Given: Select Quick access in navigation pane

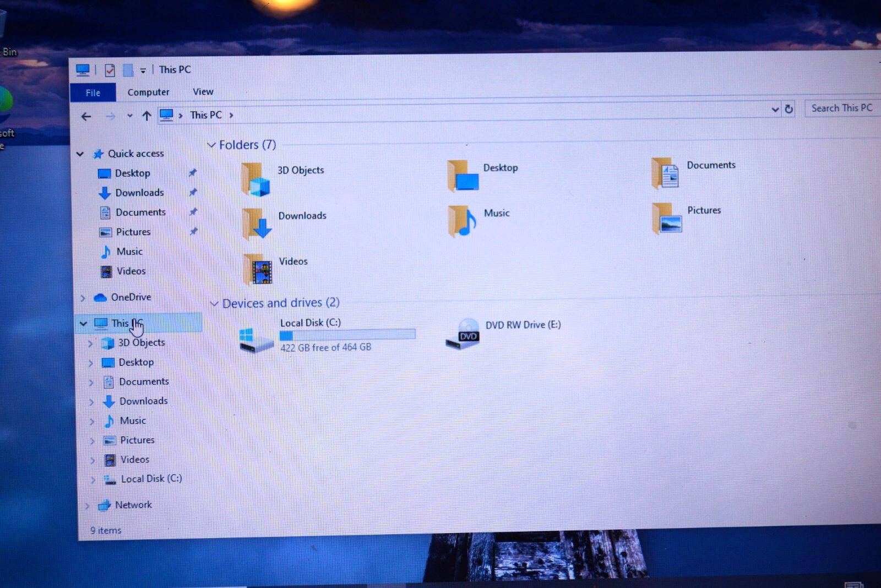Looking at the screenshot, I should [135, 154].
